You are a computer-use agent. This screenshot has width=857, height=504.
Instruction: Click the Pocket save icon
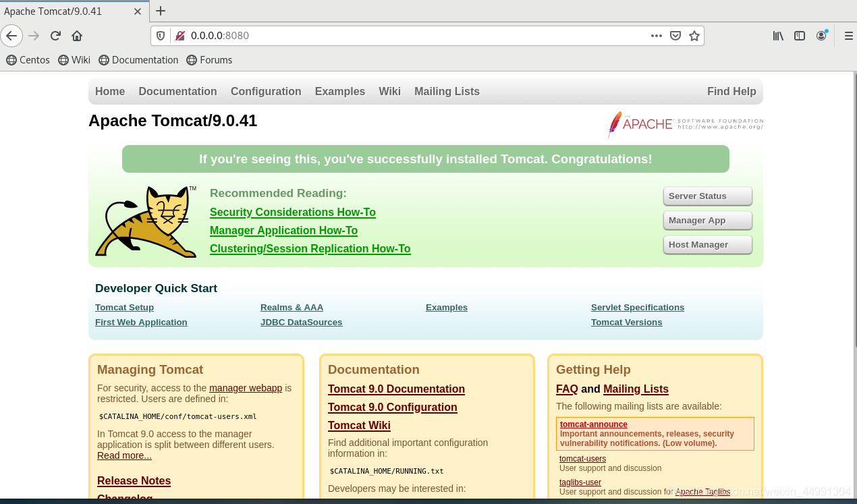coord(675,36)
